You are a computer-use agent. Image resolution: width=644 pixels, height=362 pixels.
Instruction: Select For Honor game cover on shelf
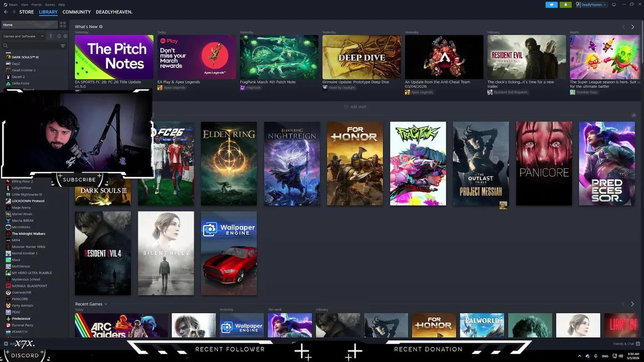point(355,163)
